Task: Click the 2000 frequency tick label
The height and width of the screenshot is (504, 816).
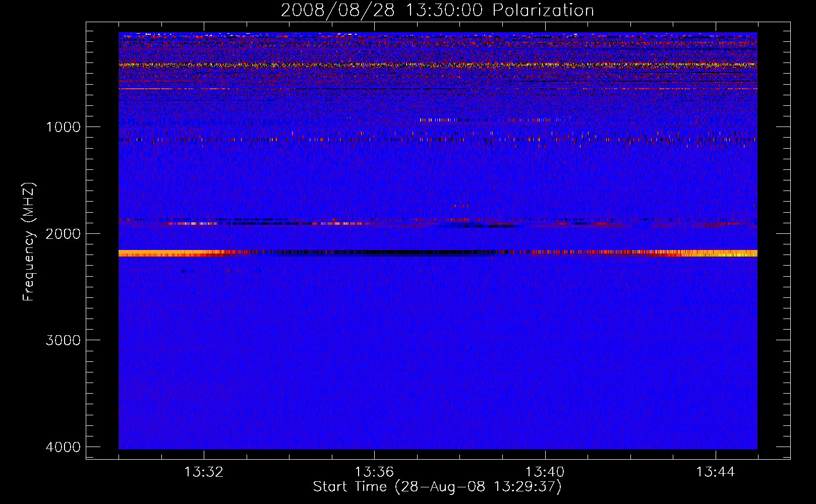Action: point(63,233)
